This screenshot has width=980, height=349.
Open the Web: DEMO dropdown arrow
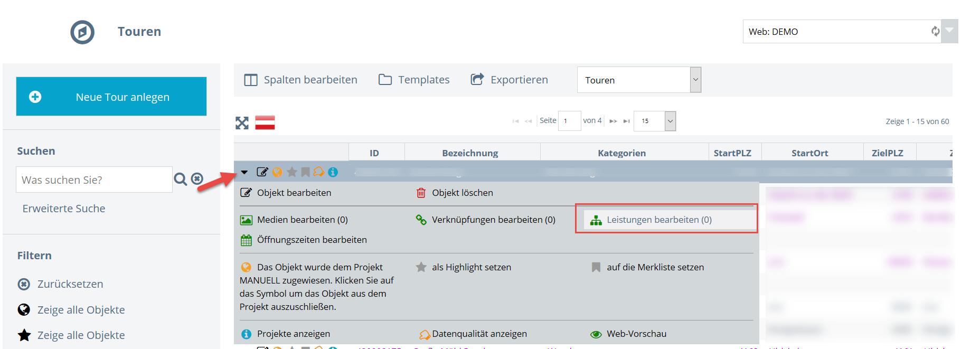949,31
